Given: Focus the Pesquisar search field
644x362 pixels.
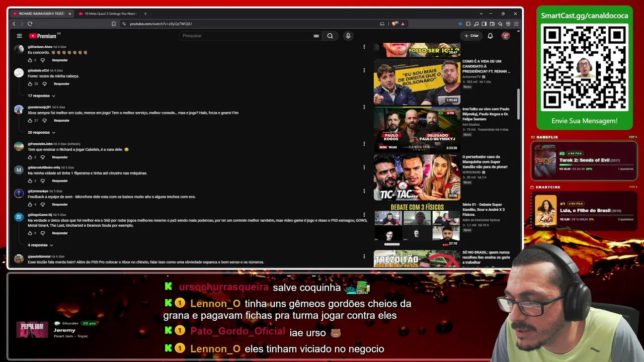Looking at the screenshot, I should pyautogui.click(x=247, y=36).
